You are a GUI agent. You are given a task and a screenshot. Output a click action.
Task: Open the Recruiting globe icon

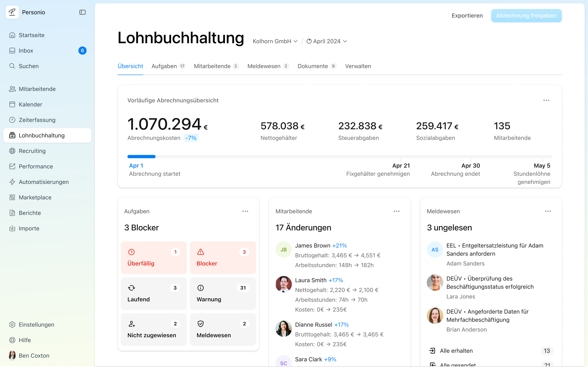(x=12, y=151)
